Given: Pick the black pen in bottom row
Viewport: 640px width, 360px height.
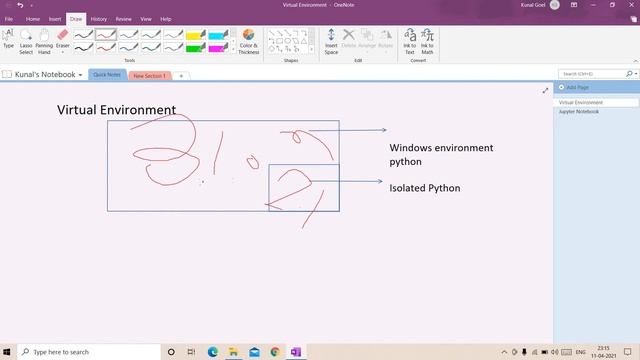Looking at the screenshot, I should tap(83, 48).
